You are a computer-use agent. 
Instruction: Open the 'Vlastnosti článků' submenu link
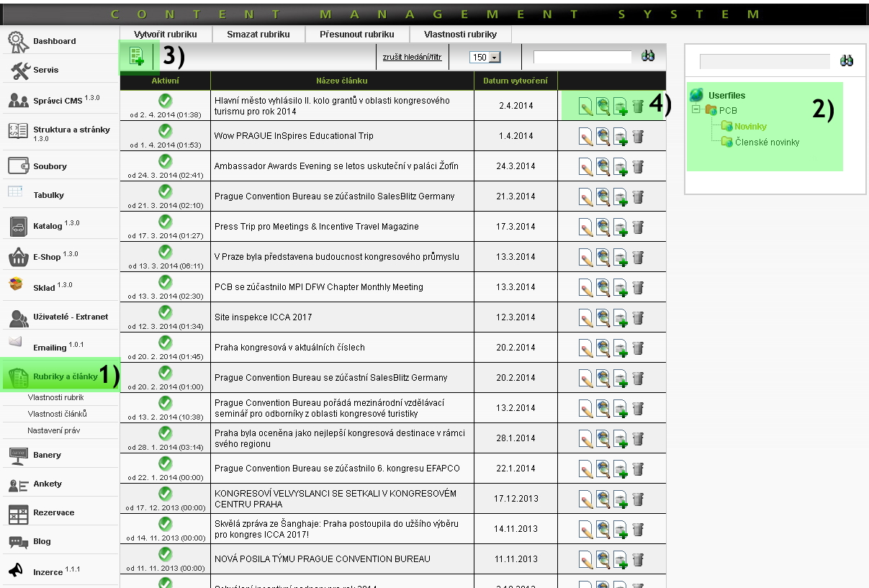tap(58, 414)
